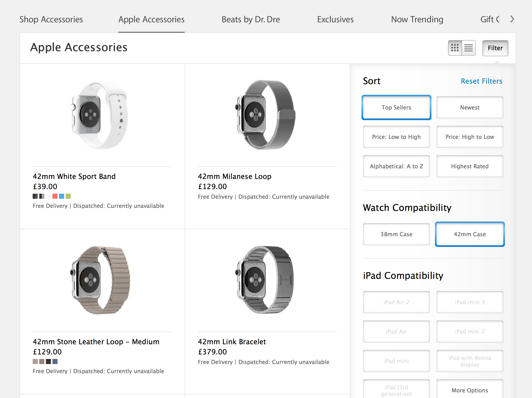Advance the category tabs with the right chevron
The height and width of the screenshot is (398, 532).
tap(512, 19)
